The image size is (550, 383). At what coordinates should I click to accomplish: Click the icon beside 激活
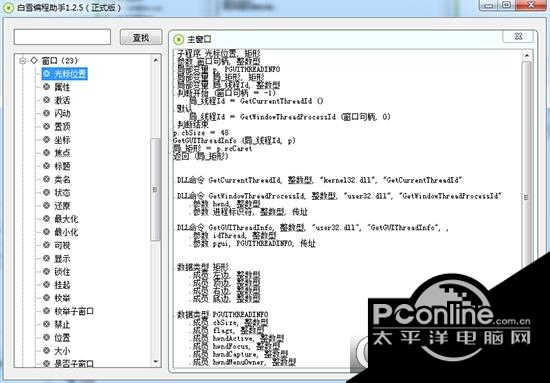47,100
